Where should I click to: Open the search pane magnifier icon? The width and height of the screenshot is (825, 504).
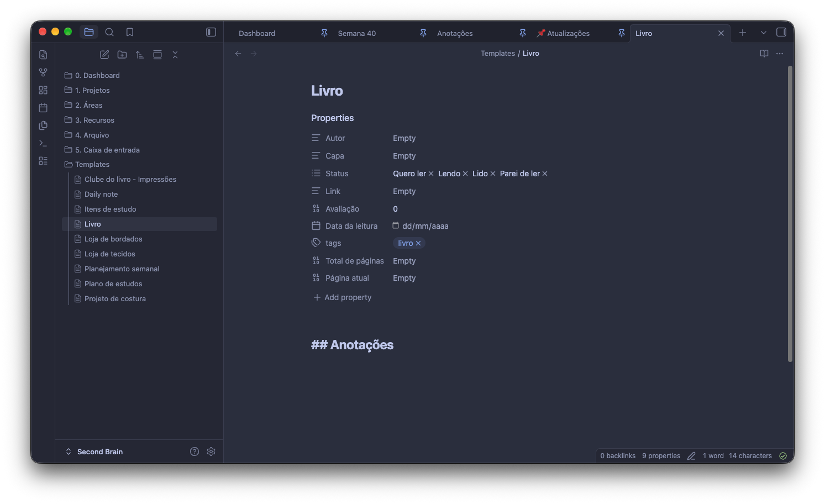click(109, 32)
